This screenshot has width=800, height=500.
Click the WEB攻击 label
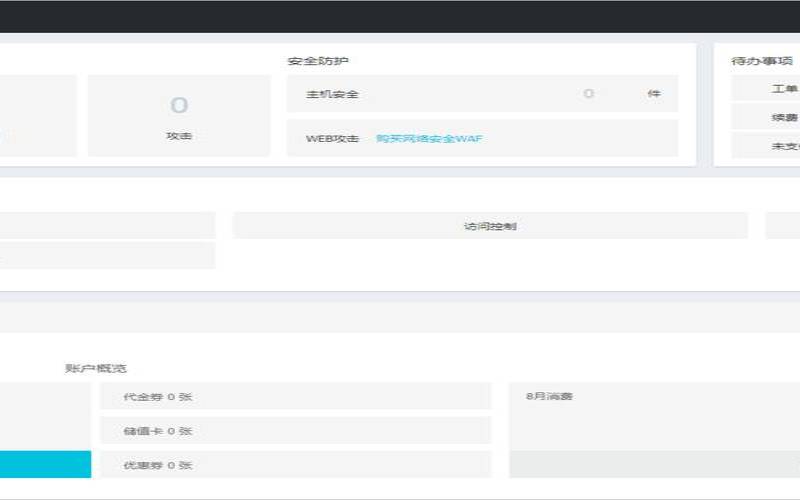333,139
